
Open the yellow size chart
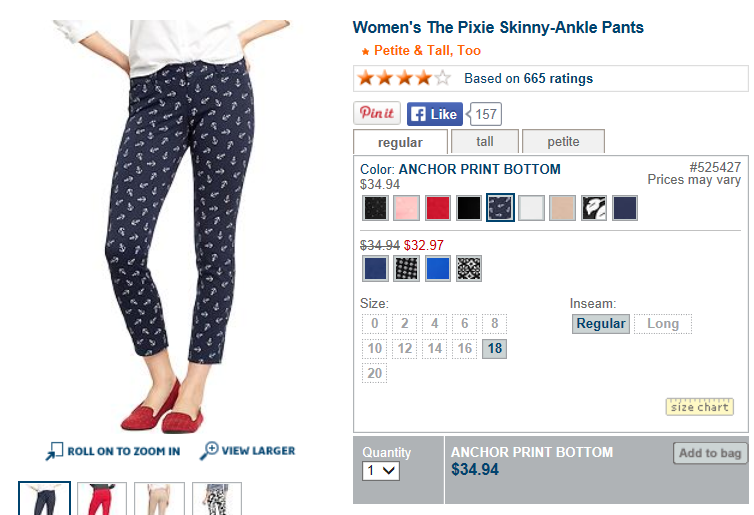coord(699,407)
